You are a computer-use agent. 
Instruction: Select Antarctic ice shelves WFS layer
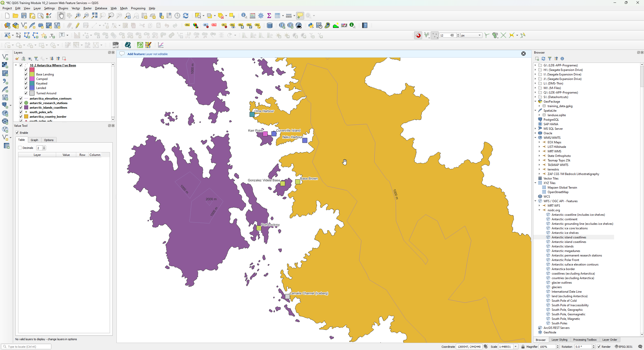(565, 233)
